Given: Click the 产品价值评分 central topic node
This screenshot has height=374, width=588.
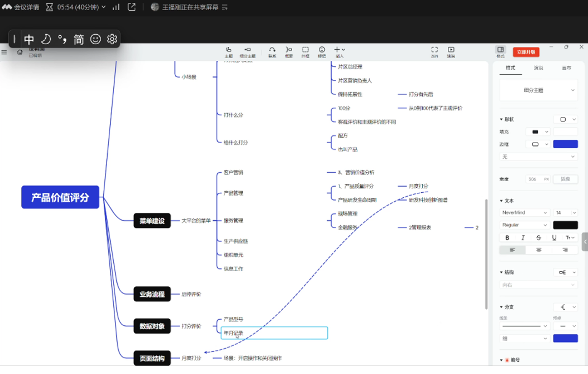Looking at the screenshot, I should (x=60, y=197).
